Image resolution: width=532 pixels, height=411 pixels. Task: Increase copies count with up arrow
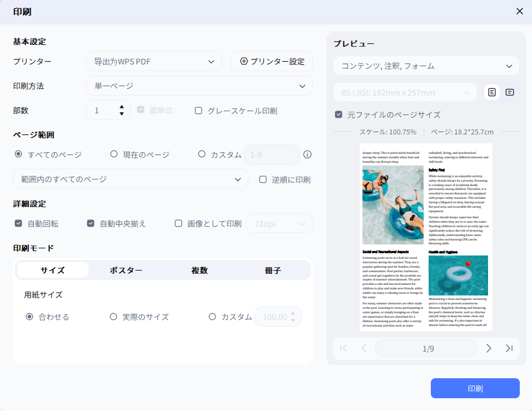tap(122, 107)
